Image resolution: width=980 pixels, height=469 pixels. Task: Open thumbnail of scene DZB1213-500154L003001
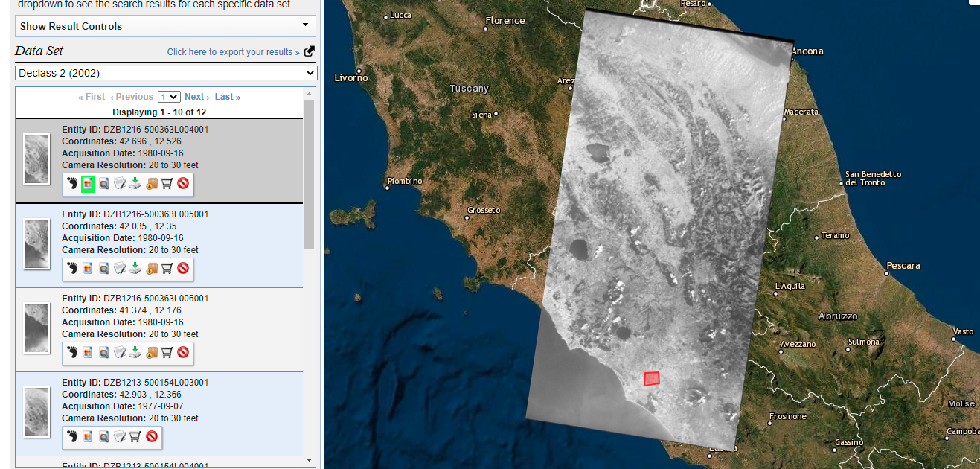click(x=36, y=412)
